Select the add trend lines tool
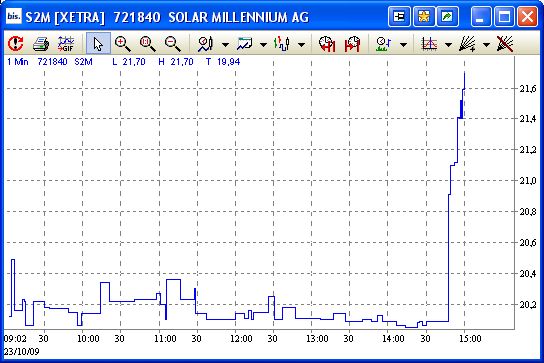Image resolution: width=544 pixels, height=363 pixels. point(467,44)
